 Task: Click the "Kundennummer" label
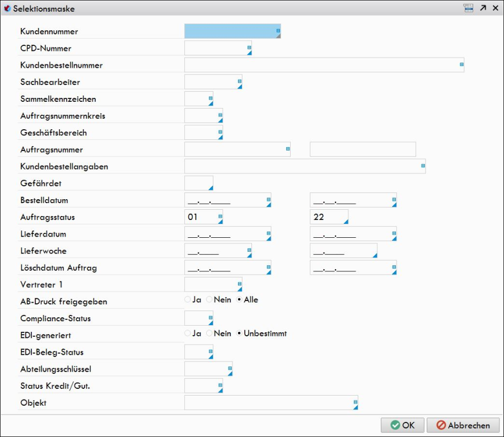(x=49, y=31)
